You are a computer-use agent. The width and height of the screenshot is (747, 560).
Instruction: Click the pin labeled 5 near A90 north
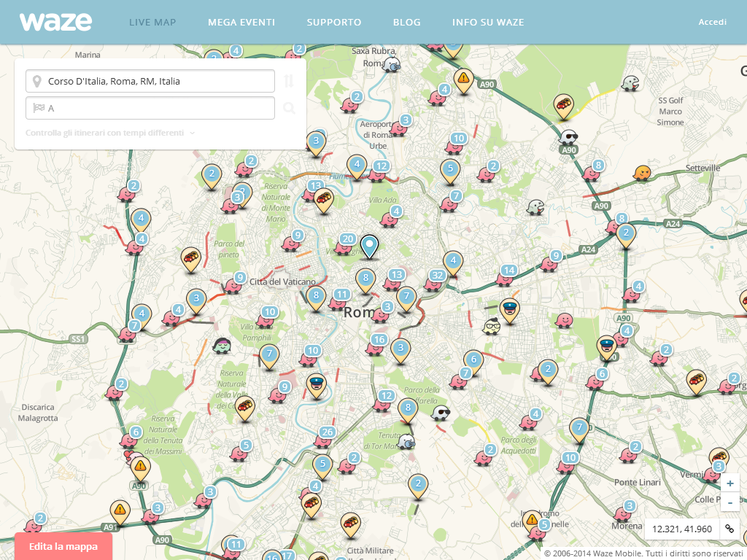[449, 171]
